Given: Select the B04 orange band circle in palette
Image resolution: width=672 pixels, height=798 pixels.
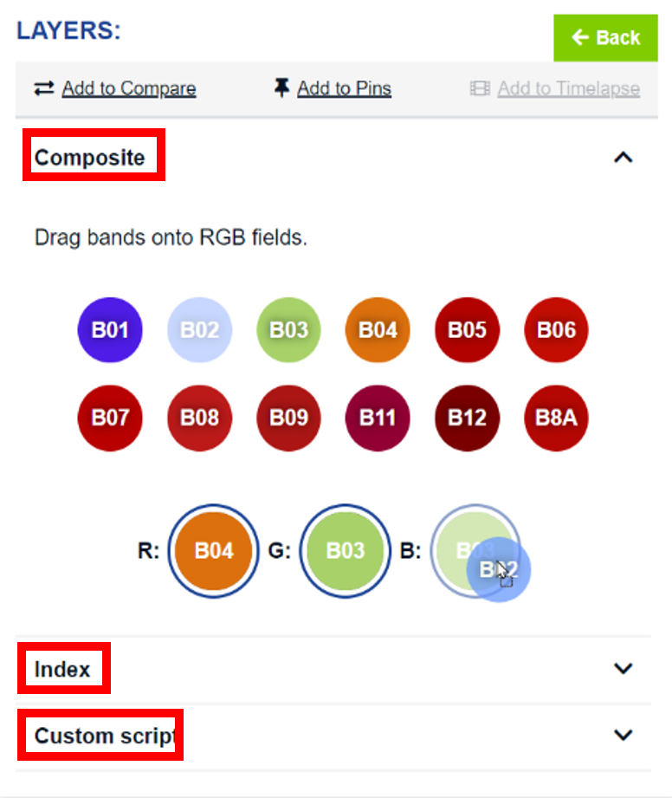Looking at the screenshot, I should click(378, 329).
